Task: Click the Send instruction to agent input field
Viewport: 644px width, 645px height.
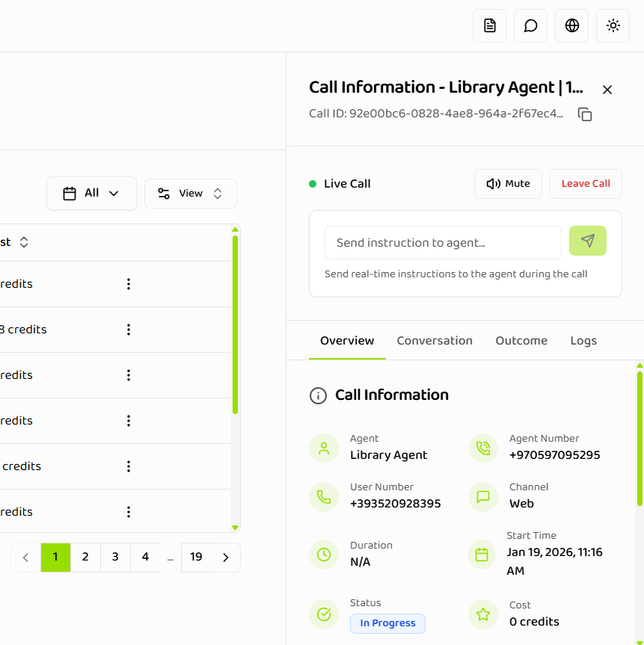Action: [443, 242]
